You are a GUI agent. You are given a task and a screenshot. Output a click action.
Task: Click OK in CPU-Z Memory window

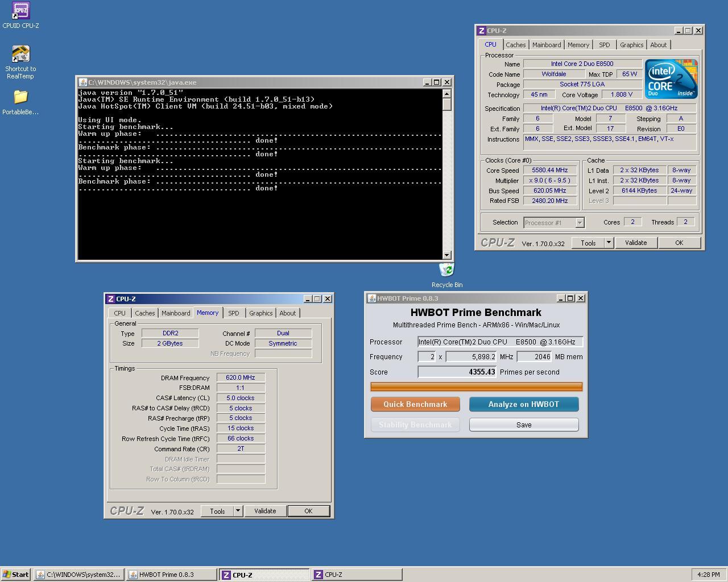[x=308, y=511]
